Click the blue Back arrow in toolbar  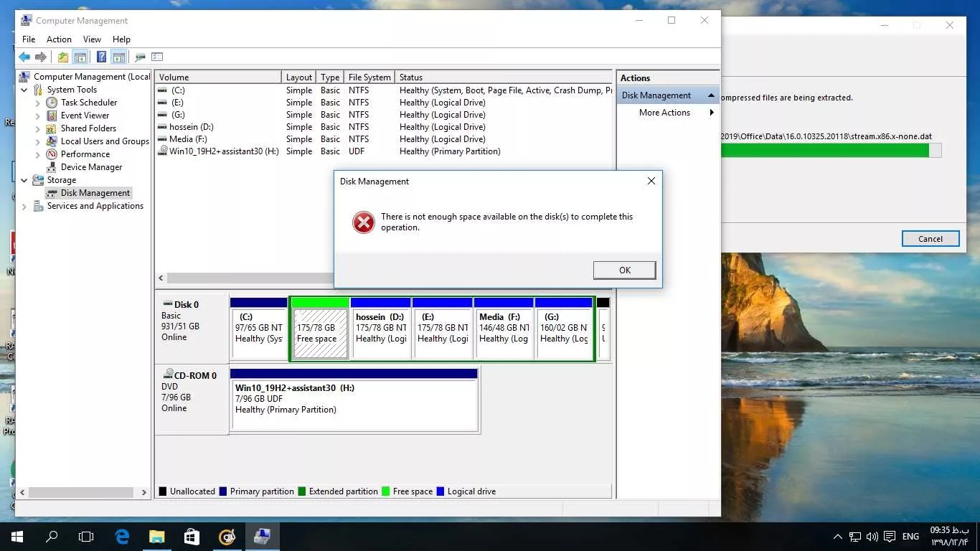tap(24, 57)
